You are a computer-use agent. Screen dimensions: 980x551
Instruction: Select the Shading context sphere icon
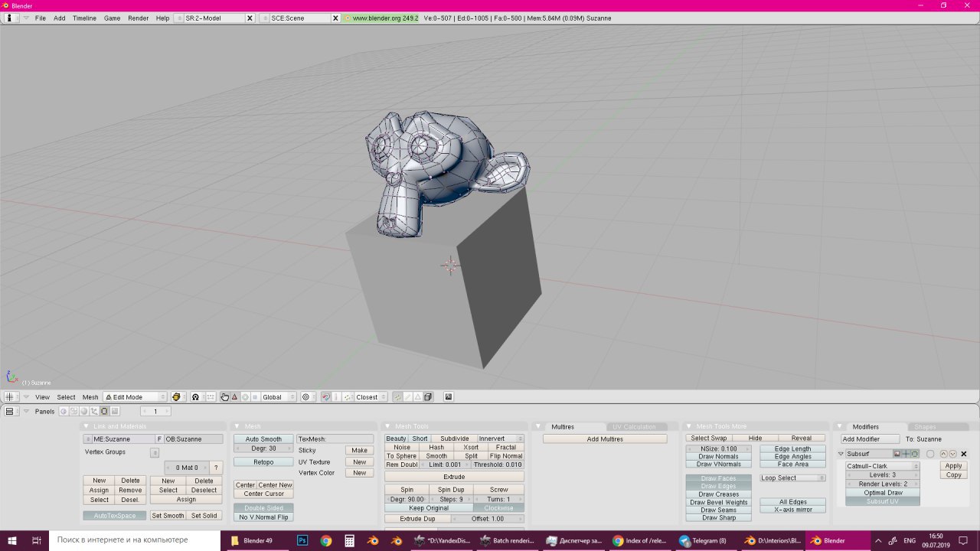[x=83, y=411]
